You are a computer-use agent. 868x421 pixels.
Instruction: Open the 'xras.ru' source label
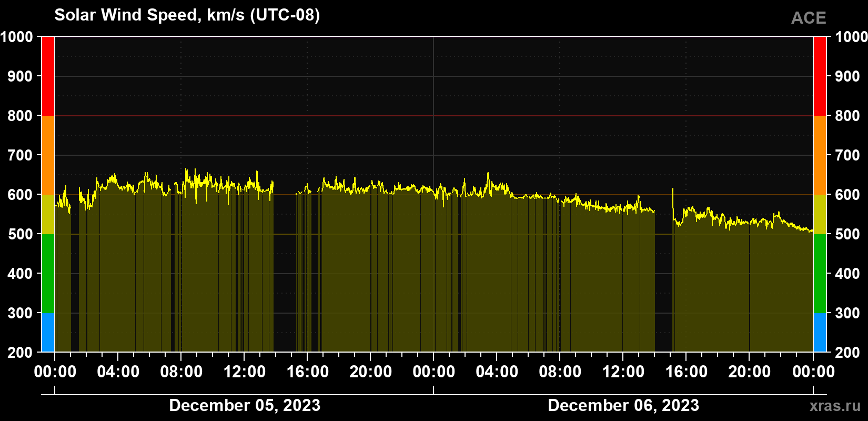(835, 405)
